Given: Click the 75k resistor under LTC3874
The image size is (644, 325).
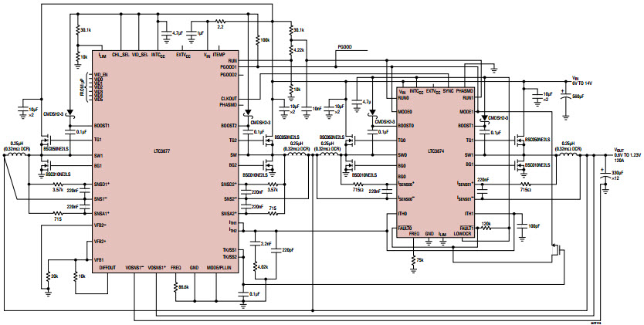Looking at the screenshot, I should pyautogui.click(x=415, y=260).
